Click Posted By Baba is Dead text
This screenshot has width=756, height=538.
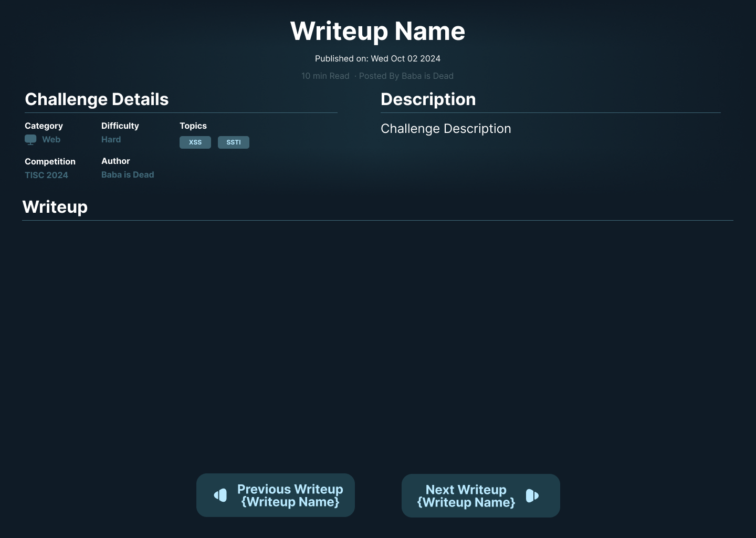(x=406, y=76)
